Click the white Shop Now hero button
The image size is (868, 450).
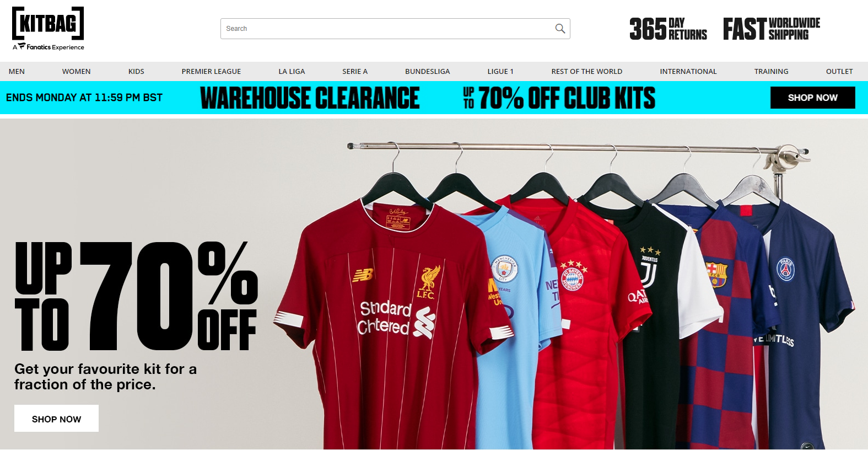point(56,419)
